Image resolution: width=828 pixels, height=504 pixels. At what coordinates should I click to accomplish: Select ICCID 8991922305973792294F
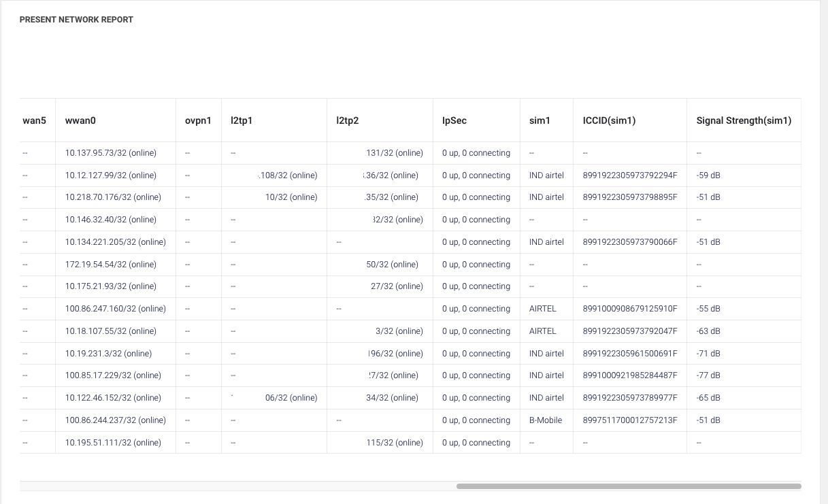click(x=630, y=175)
